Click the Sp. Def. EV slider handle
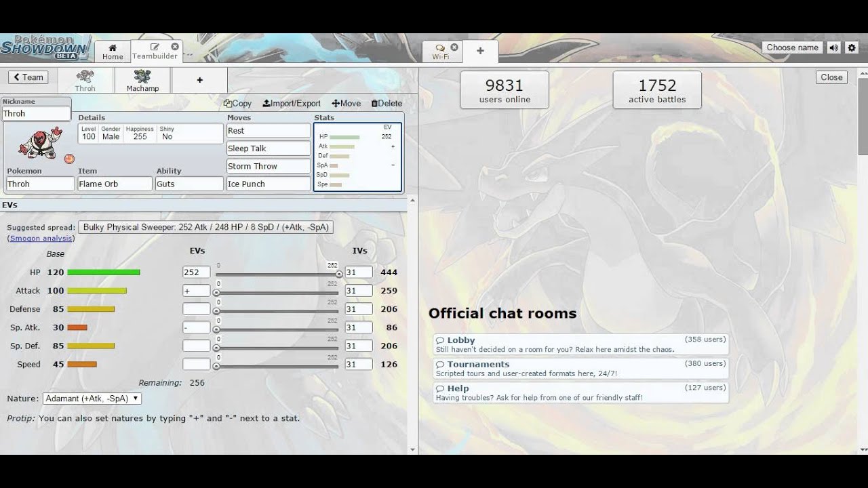 [x=216, y=348]
